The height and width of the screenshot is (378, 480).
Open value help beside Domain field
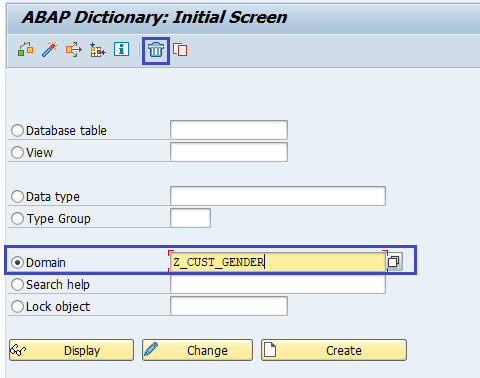(x=394, y=262)
